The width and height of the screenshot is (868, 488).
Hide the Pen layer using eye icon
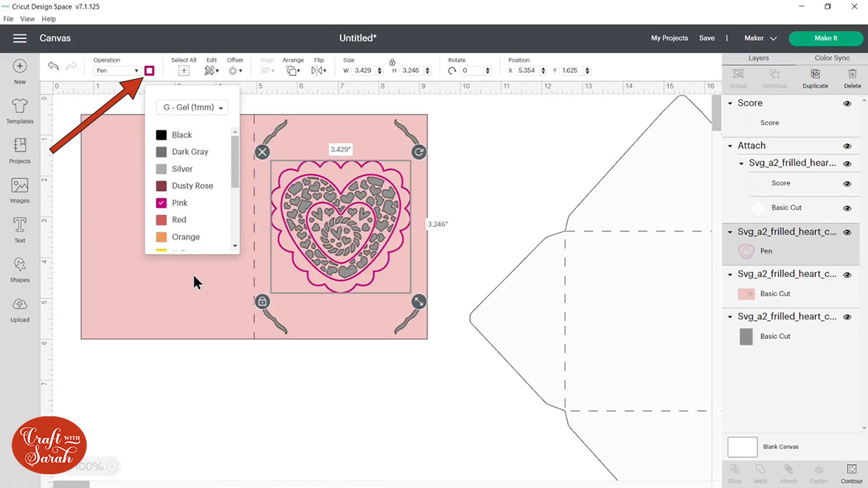[847, 232]
